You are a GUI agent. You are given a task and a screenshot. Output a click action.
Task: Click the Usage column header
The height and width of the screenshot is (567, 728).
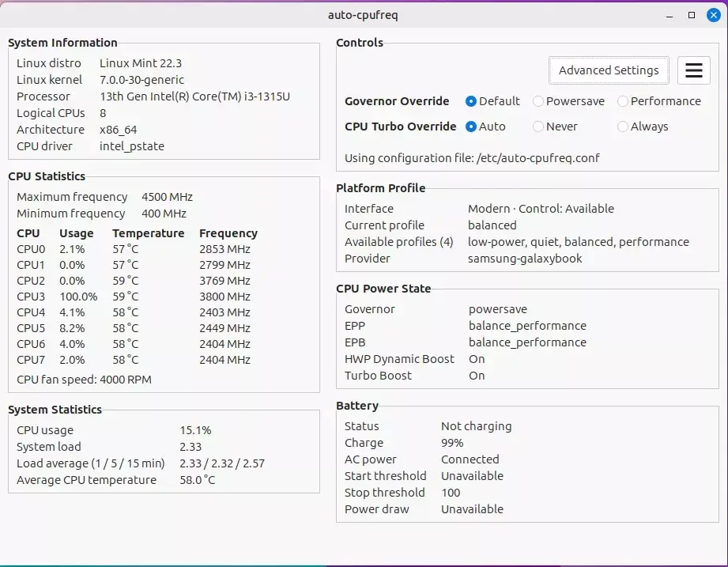[x=76, y=233]
